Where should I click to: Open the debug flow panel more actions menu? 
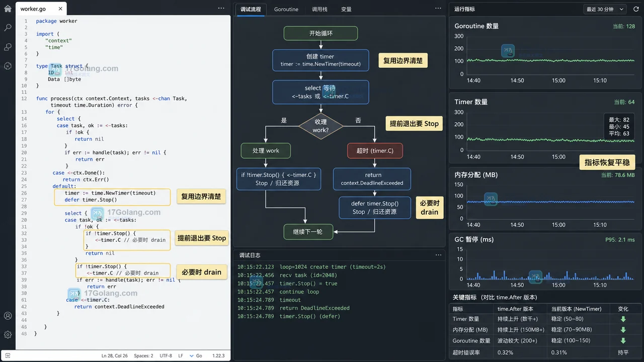(x=438, y=9)
